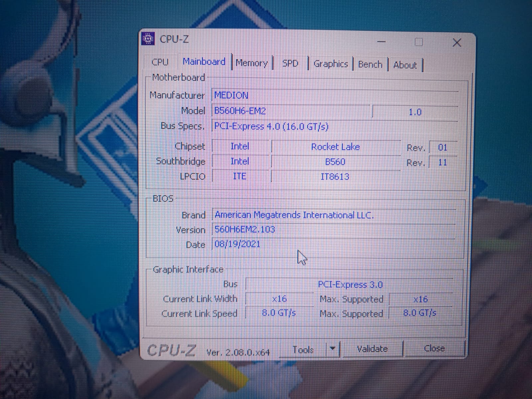Viewport: 532px width, 399px height.
Task: Click the Close button at bottom
Action: point(434,348)
